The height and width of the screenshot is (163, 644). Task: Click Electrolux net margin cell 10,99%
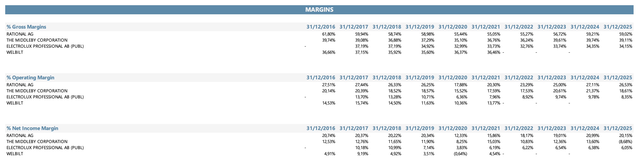click(x=395, y=148)
